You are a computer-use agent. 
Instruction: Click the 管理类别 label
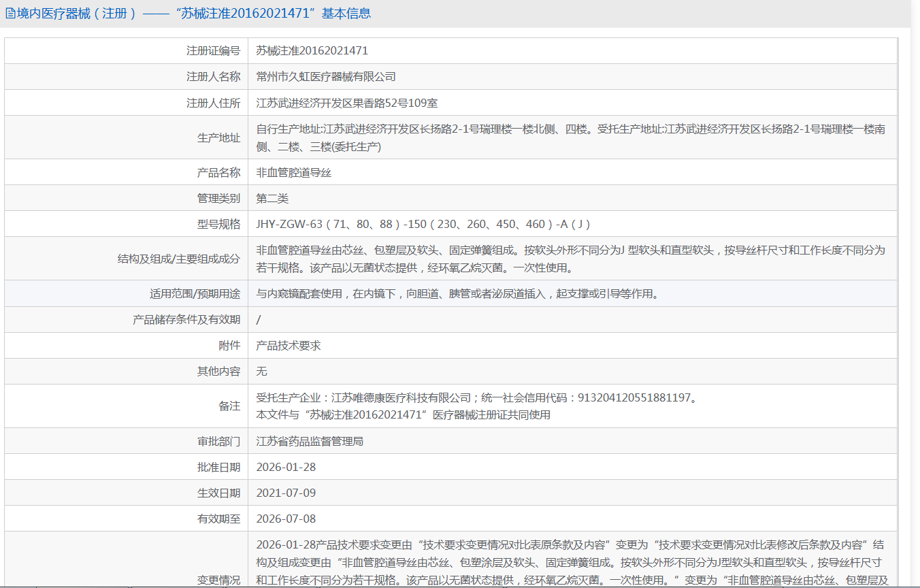pos(219,199)
